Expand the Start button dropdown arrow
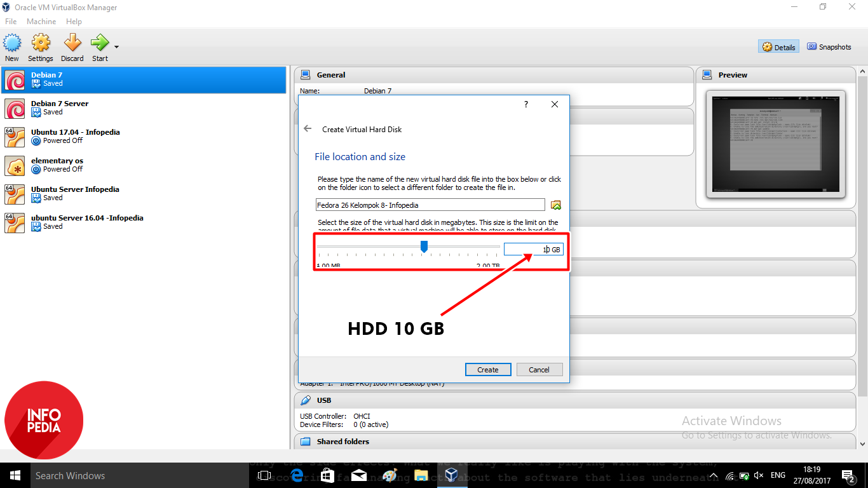 (116, 47)
